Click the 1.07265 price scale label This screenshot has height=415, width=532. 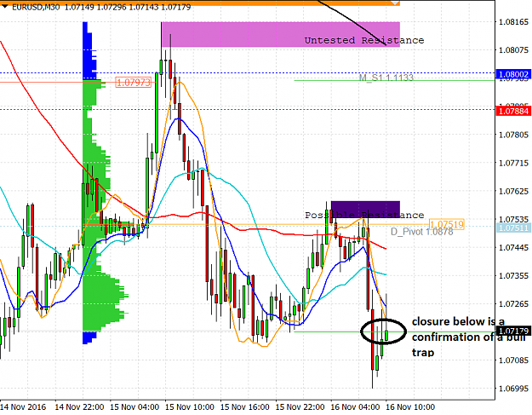coord(513,304)
